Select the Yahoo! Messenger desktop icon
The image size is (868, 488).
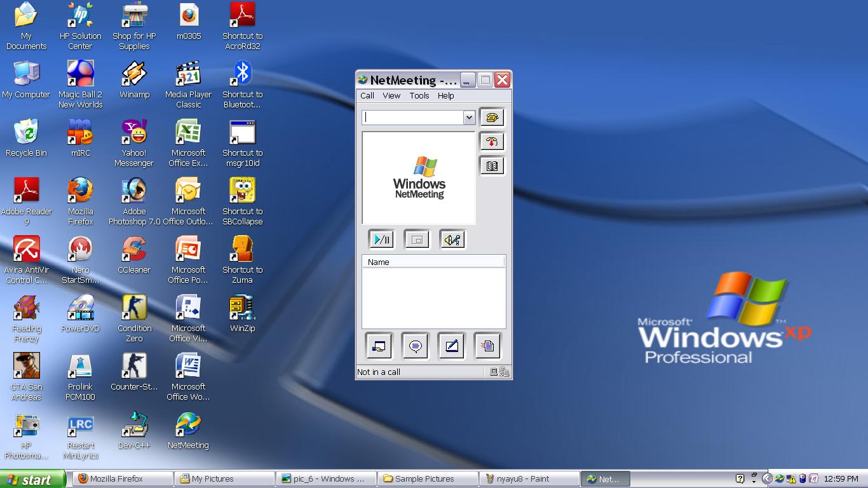point(135,144)
